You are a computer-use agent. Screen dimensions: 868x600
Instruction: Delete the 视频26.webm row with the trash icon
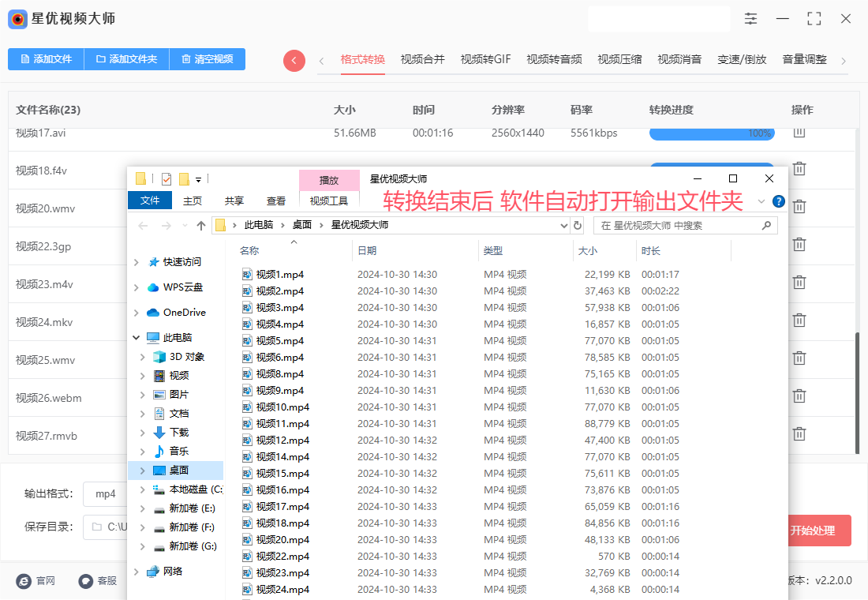pos(799,396)
